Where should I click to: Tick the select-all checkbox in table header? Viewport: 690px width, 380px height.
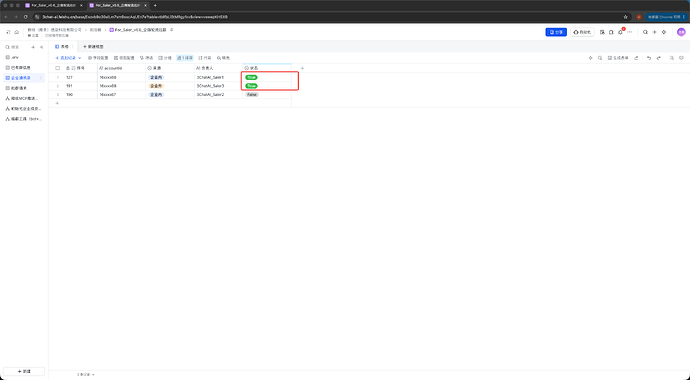point(57,68)
